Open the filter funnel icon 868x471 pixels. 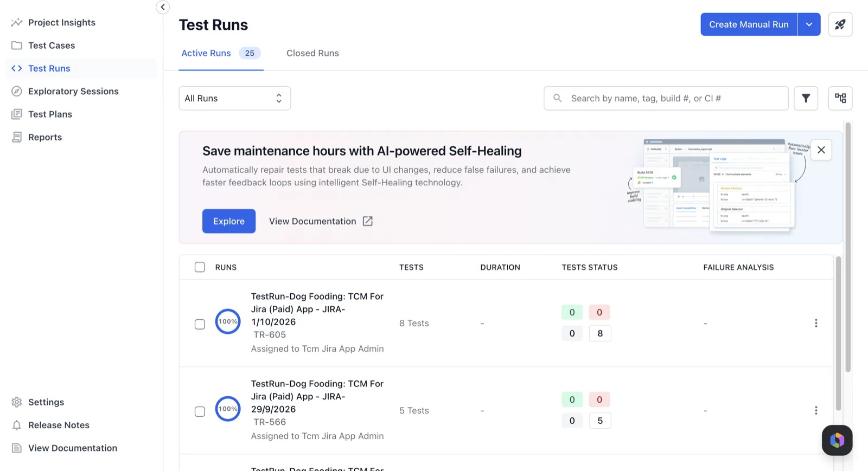coord(806,98)
